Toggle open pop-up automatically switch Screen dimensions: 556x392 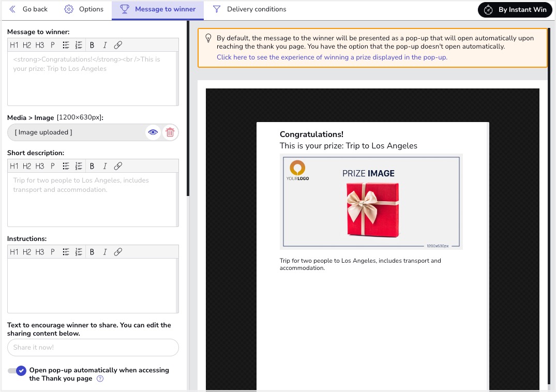[x=17, y=371]
